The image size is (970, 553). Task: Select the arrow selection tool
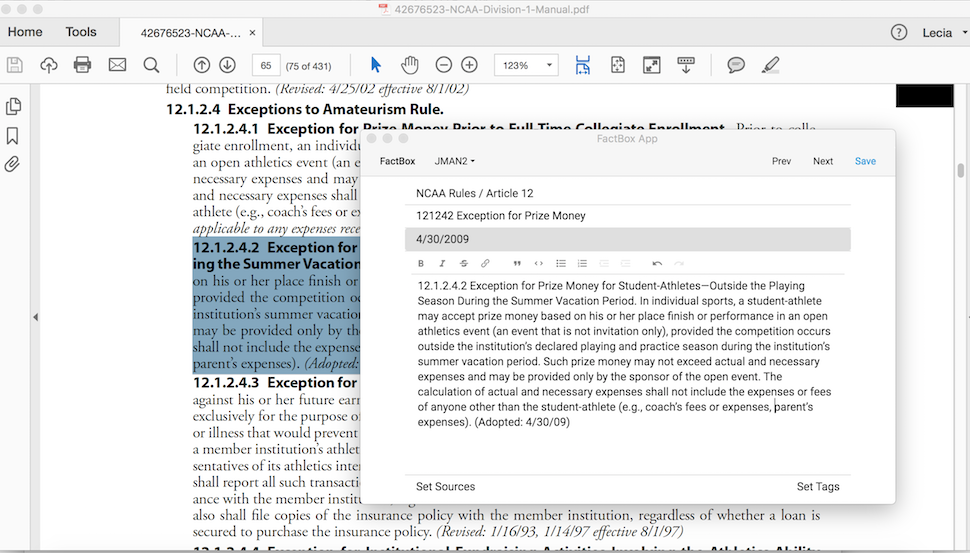pyautogui.click(x=376, y=65)
